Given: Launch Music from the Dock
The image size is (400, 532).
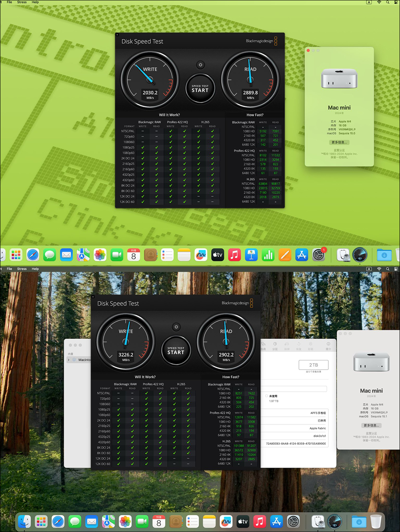Looking at the screenshot, I should coord(234,255).
